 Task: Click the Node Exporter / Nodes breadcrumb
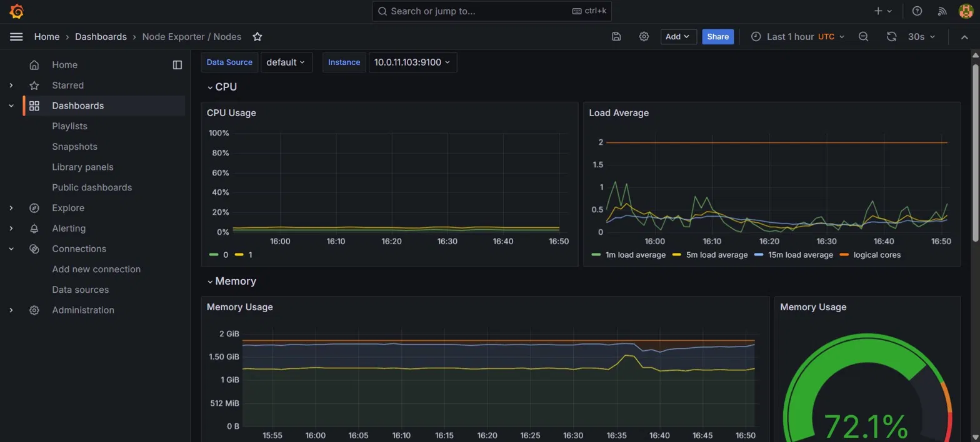pyautogui.click(x=192, y=37)
